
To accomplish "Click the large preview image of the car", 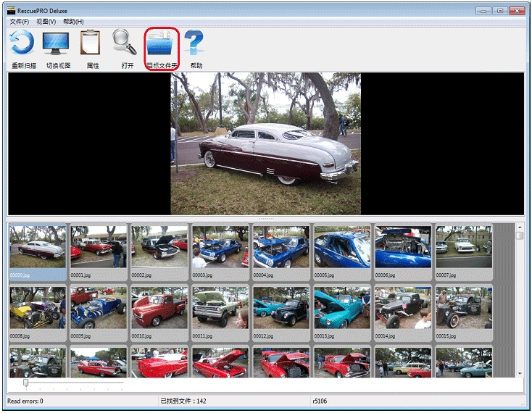I will [x=266, y=143].
